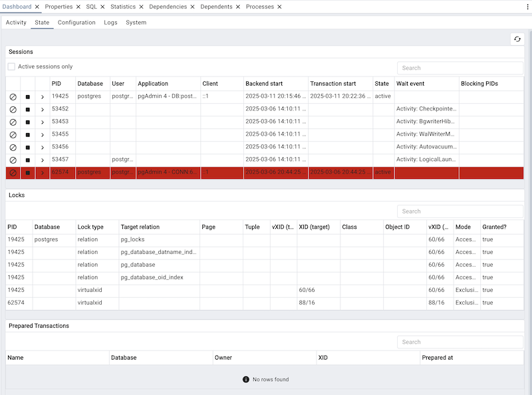The width and height of the screenshot is (532, 395).
Task: Enable the Active sessions only filter
Action: click(11, 66)
